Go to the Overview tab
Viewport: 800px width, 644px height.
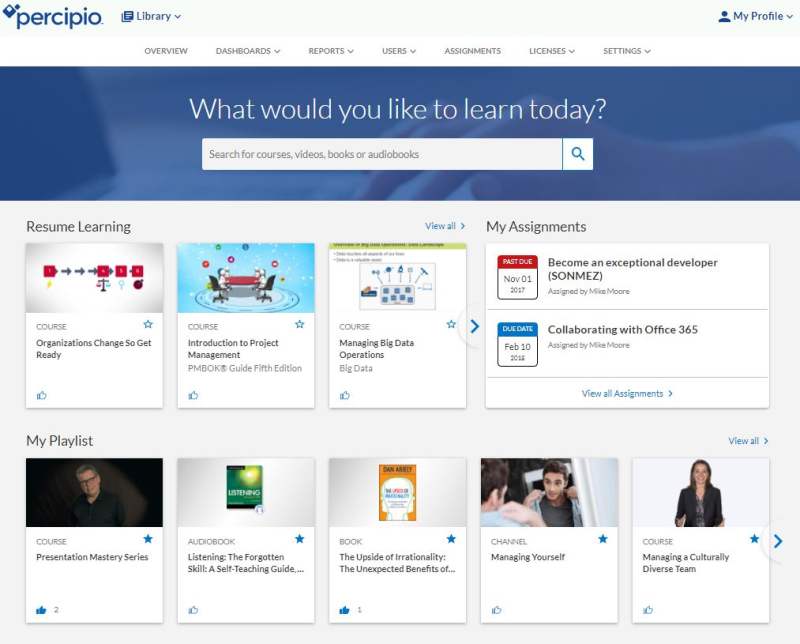[x=166, y=51]
